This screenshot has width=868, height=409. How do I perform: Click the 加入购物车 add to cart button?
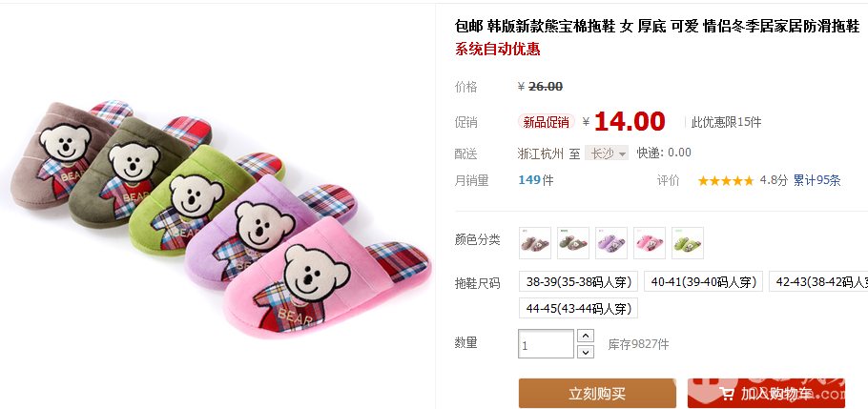pyautogui.click(x=767, y=394)
